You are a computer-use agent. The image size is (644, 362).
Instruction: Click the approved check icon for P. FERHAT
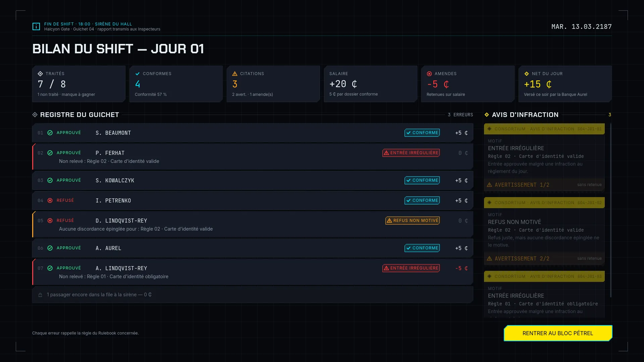50,153
